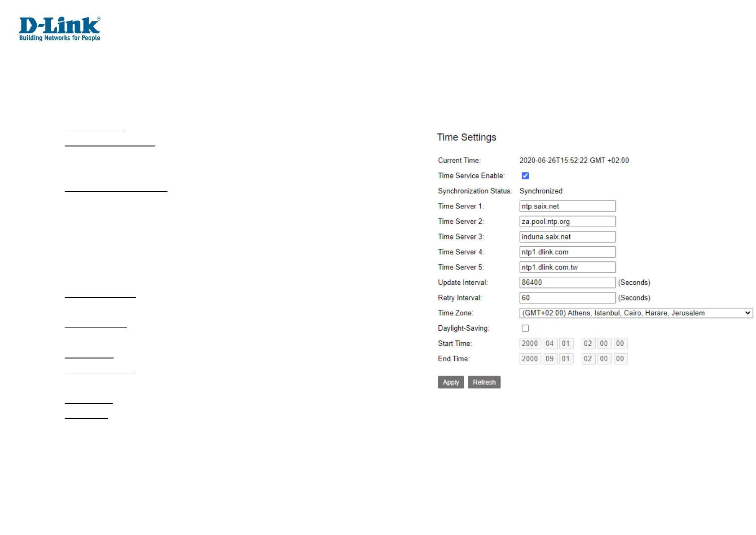Toggle the Time Service Enable checkbox
This screenshot has height=535, width=756.
[x=525, y=176]
